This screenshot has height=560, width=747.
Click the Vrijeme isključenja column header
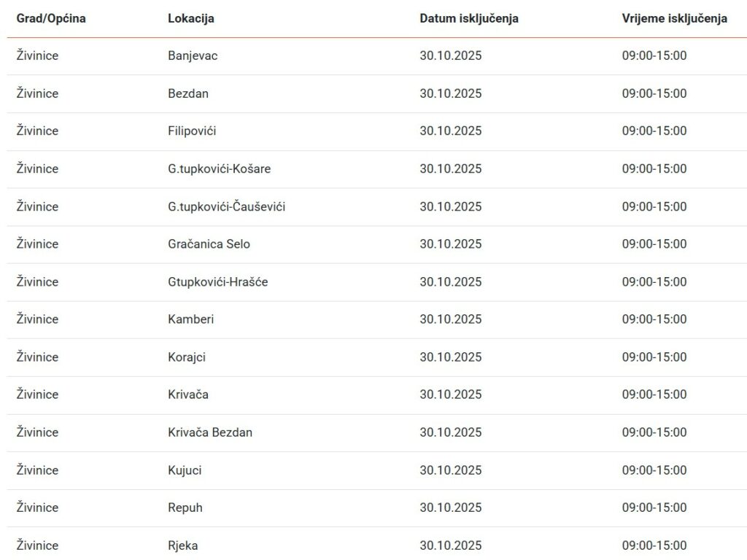tap(674, 19)
